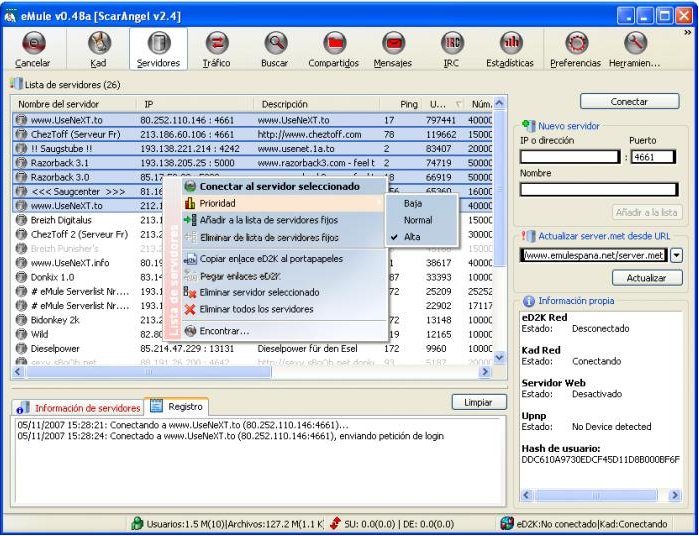The width and height of the screenshot is (699, 536).
Task: Click the Cancelar toolbar icon
Action: [33, 43]
